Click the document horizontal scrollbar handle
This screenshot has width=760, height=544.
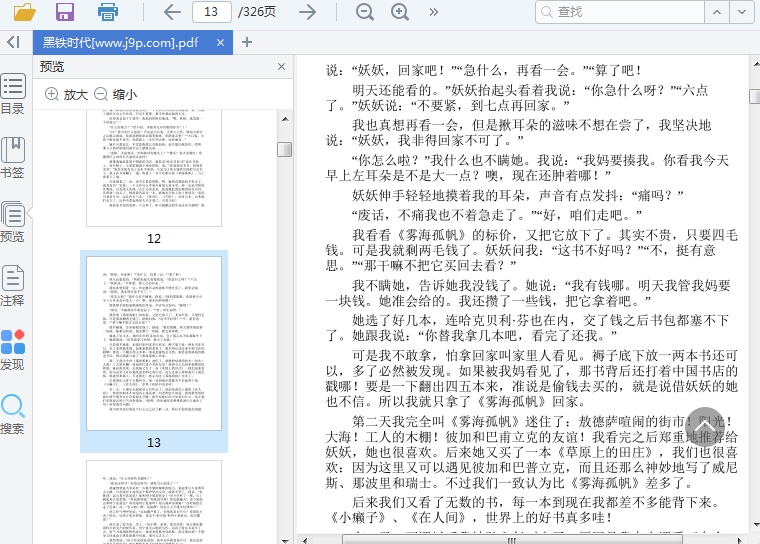512,540
